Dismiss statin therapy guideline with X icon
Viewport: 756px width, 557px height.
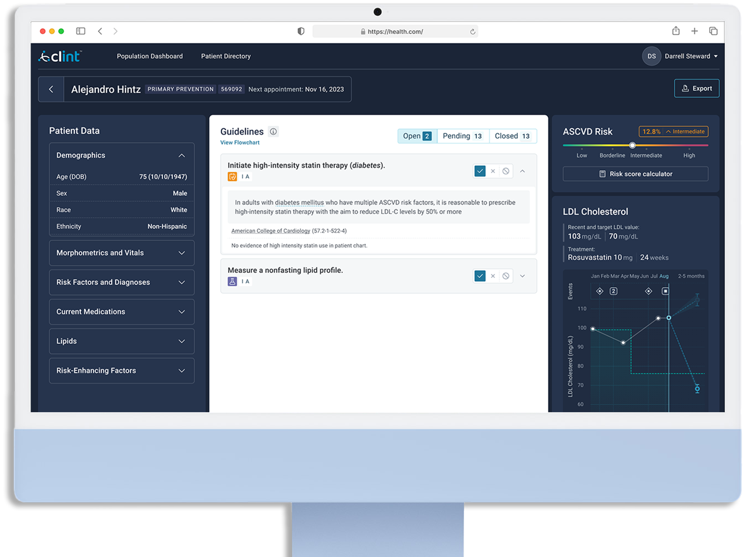click(493, 171)
